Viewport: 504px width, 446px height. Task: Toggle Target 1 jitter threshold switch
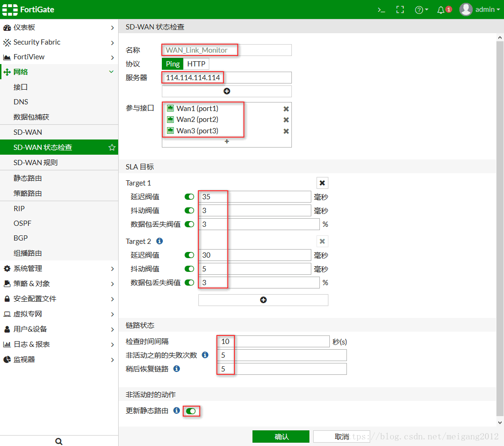(x=189, y=211)
